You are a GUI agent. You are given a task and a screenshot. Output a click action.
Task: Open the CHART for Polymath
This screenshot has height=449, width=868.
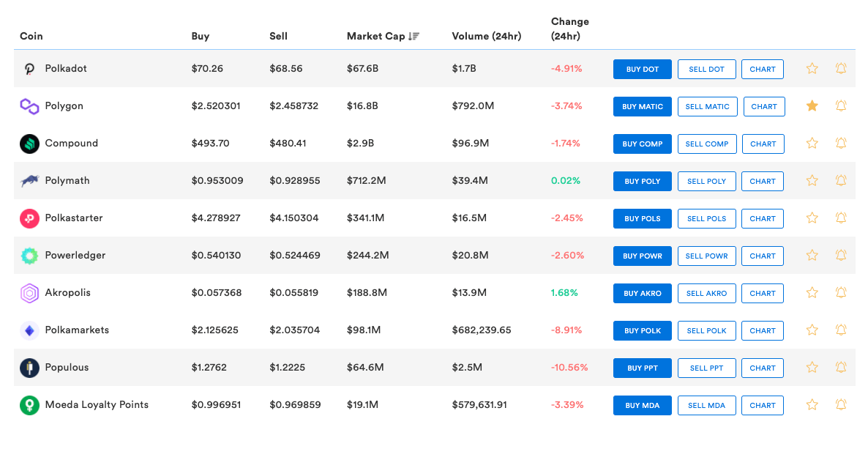763,181
